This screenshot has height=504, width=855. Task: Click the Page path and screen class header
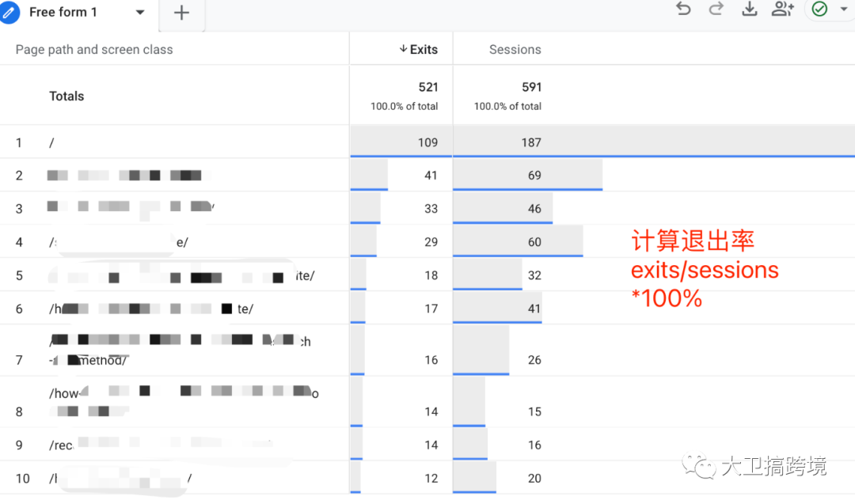tap(94, 49)
